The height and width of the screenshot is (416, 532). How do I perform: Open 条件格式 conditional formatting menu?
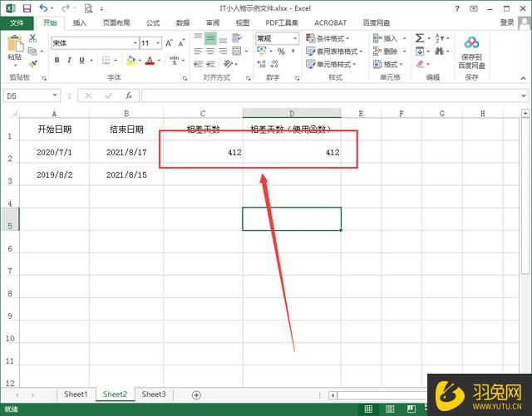pyautogui.click(x=328, y=38)
